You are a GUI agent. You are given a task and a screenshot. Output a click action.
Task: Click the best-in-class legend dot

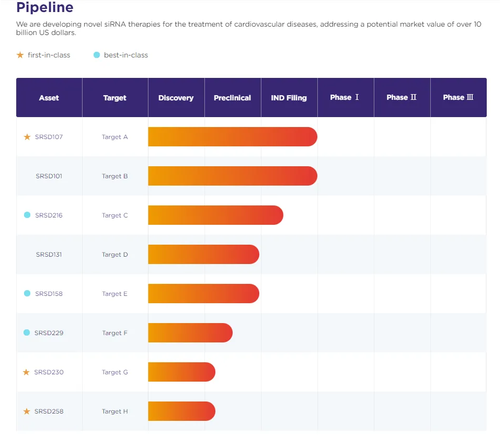pyautogui.click(x=96, y=55)
